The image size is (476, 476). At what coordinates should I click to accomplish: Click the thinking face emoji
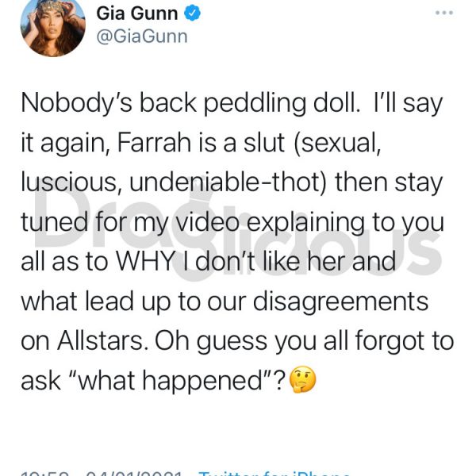pyautogui.click(x=303, y=379)
